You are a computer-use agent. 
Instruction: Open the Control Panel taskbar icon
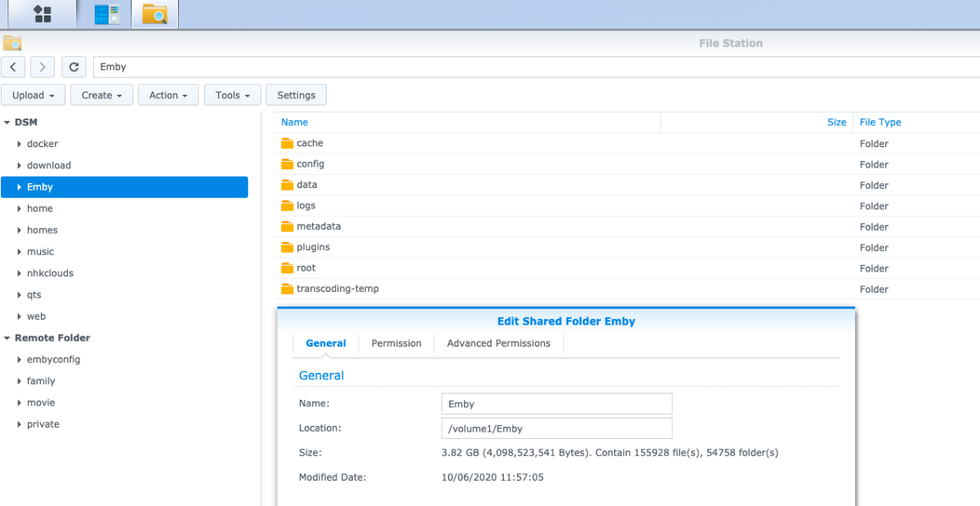pyautogui.click(x=105, y=14)
